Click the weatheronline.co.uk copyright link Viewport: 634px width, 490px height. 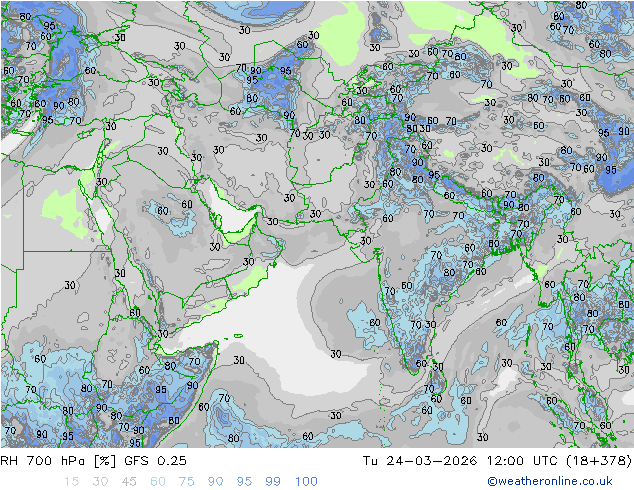(x=549, y=481)
